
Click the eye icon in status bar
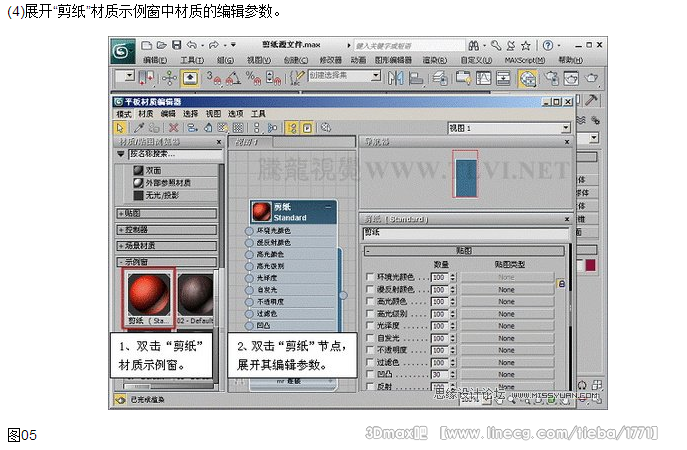click(x=120, y=400)
